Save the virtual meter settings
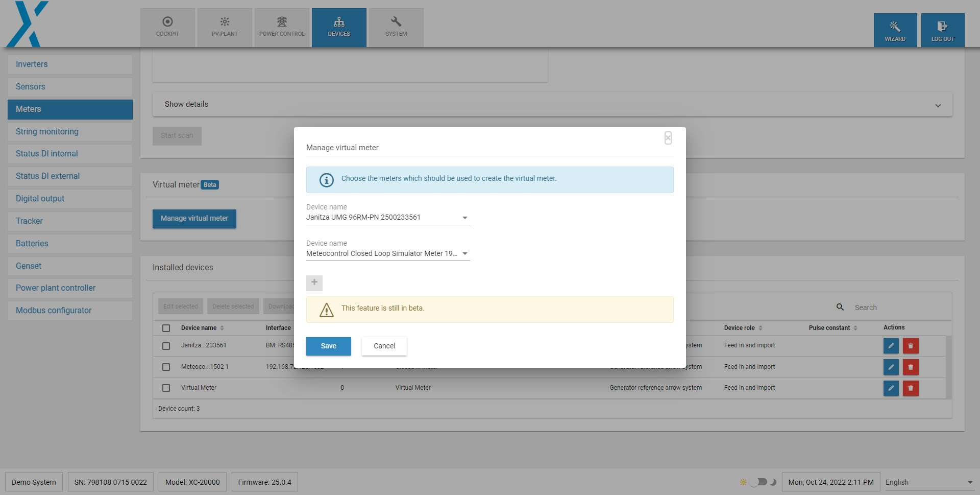 pyautogui.click(x=329, y=346)
